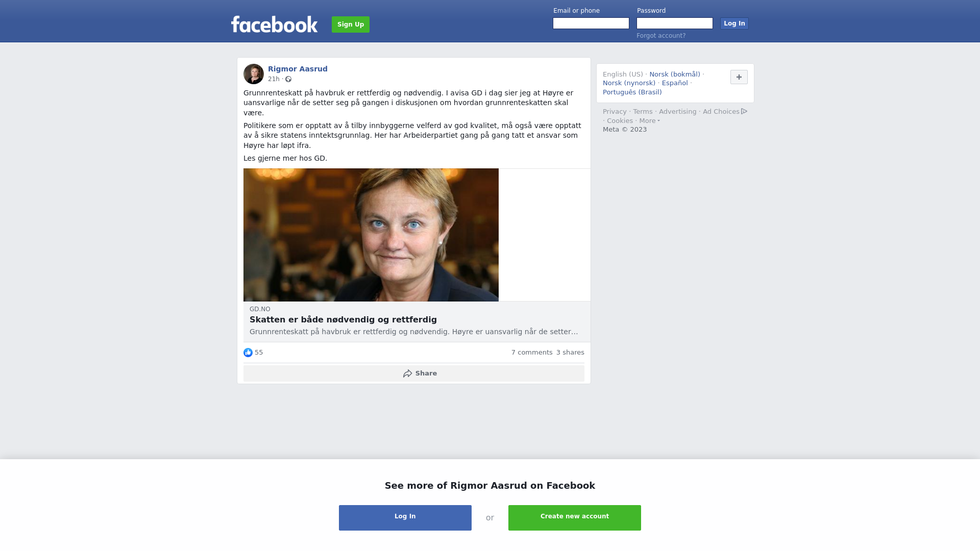The height and width of the screenshot is (551, 980).
Task: Focus the Email or phone field
Action: [591, 23]
